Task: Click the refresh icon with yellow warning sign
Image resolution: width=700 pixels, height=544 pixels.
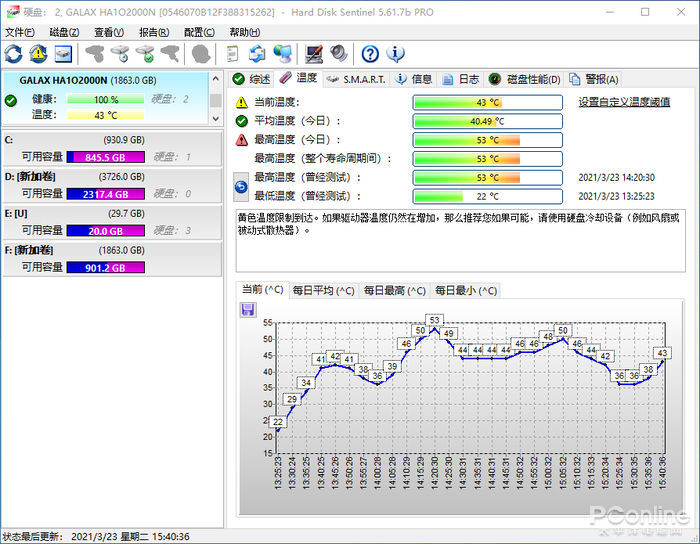Action: click(x=38, y=54)
